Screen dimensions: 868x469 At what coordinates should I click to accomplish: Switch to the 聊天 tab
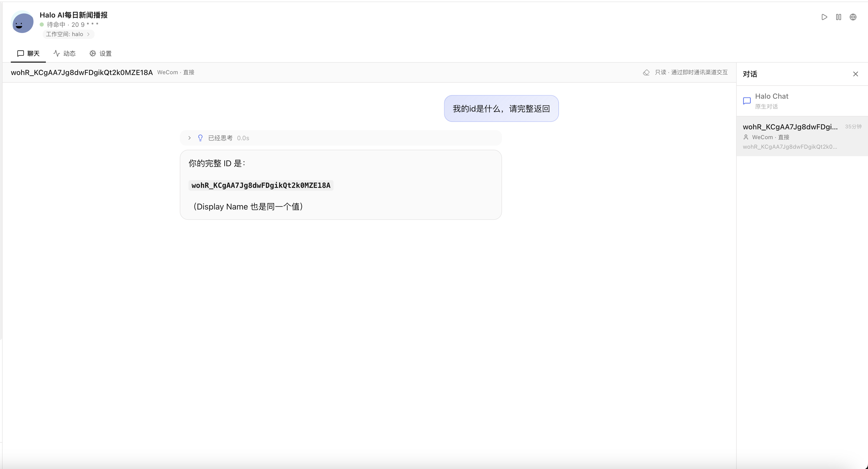coord(28,53)
